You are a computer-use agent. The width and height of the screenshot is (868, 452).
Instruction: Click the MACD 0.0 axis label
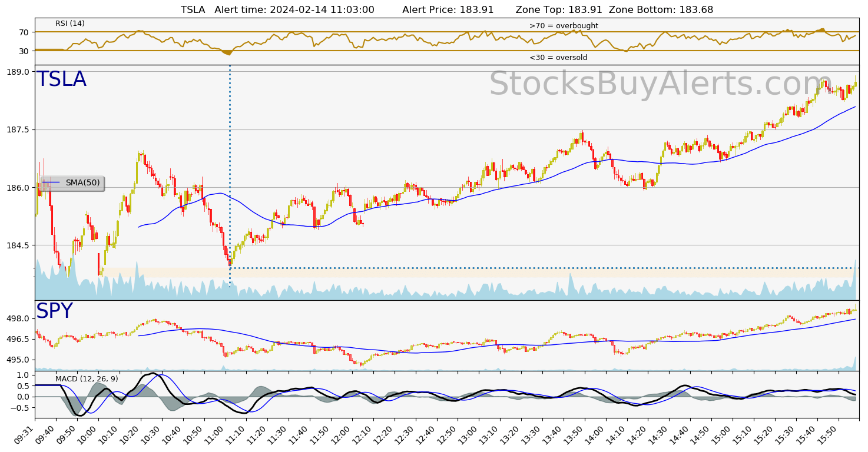click(22, 397)
